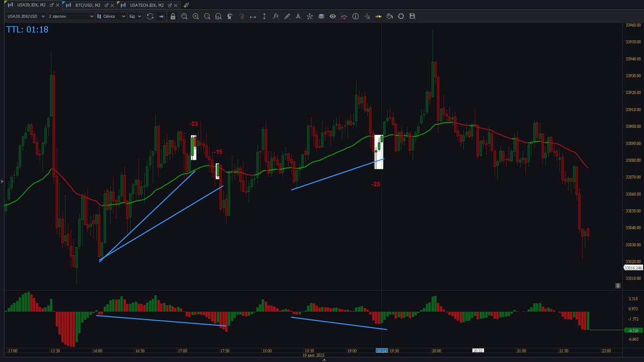Image resolution: width=644 pixels, height=362 pixels.
Task: Toggle the eye visibility icon
Action: point(332,16)
